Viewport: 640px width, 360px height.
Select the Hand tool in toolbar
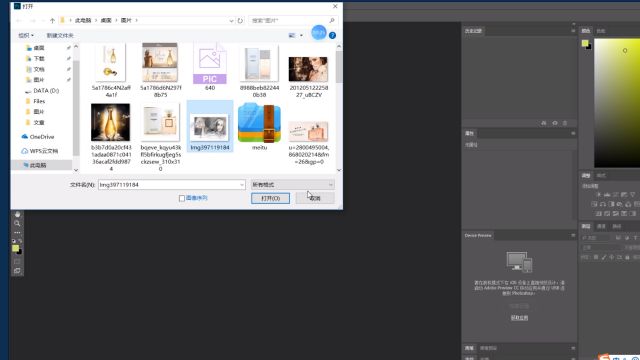coord(17,214)
